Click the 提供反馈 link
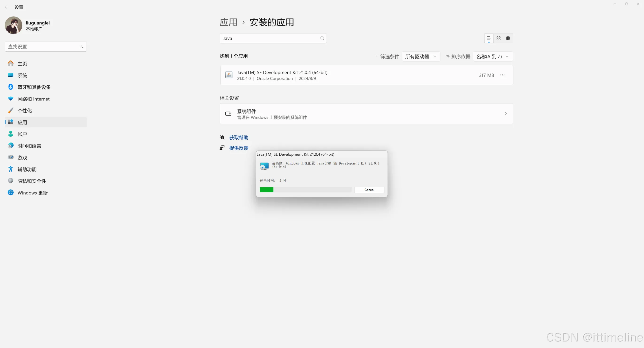644x348 pixels. pos(239,148)
